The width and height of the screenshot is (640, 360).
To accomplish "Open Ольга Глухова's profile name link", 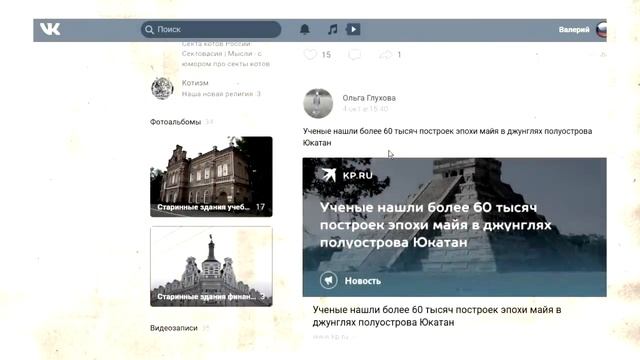I will [369, 98].
